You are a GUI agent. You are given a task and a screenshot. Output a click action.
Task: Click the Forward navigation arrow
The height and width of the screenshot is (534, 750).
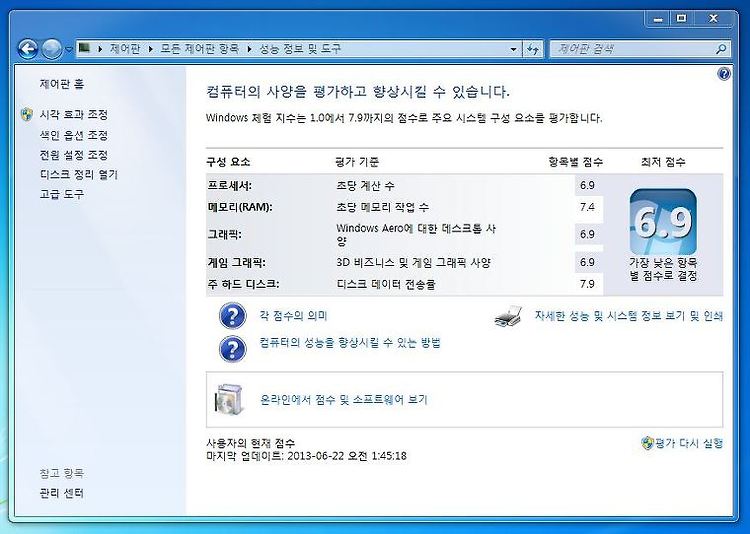[52, 49]
